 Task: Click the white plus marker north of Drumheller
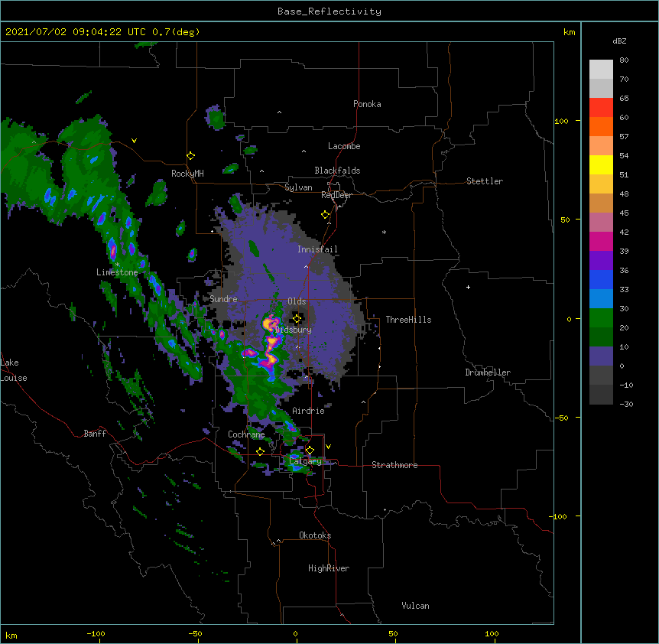[x=468, y=287]
